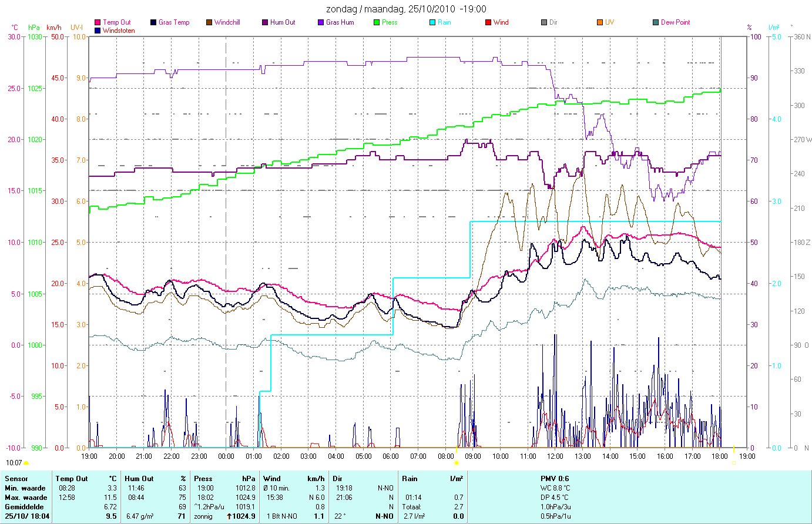Click the yellow sunset marker near 18:00
Viewport: 812px width, 524px height.
[733, 463]
